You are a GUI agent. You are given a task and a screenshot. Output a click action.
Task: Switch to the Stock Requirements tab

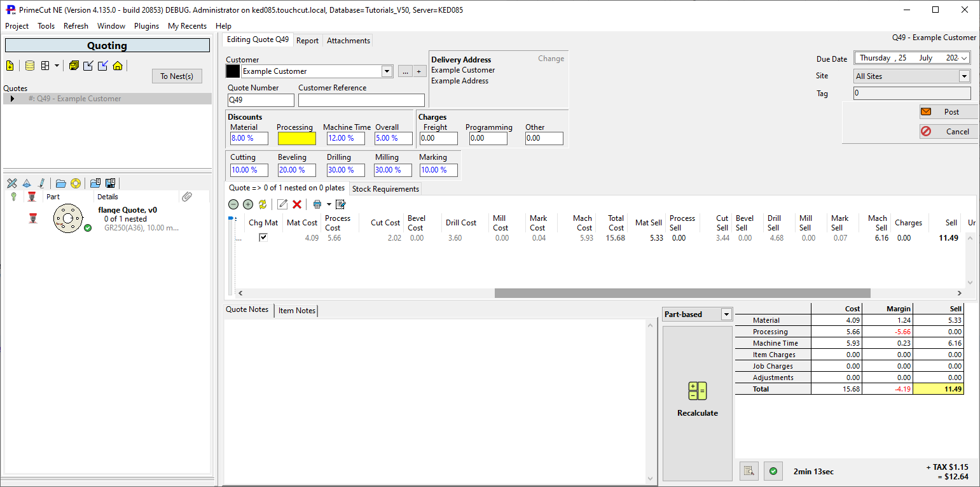pyautogui.click(x=385, y=189)
